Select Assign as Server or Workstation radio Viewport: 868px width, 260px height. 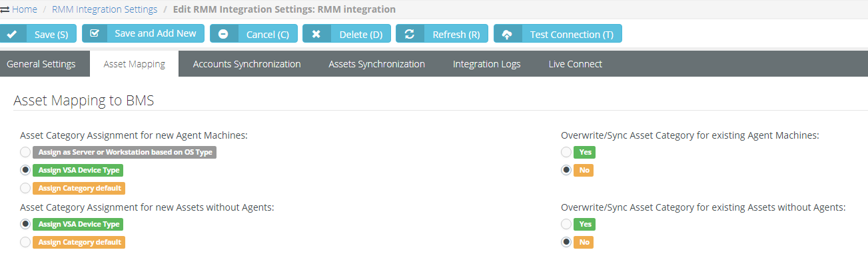pos(25,152)
